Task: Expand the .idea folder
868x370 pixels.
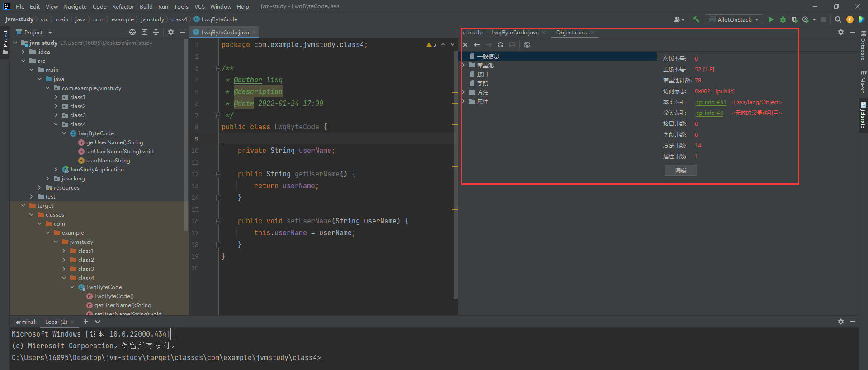Action: [x=24, y=52]
